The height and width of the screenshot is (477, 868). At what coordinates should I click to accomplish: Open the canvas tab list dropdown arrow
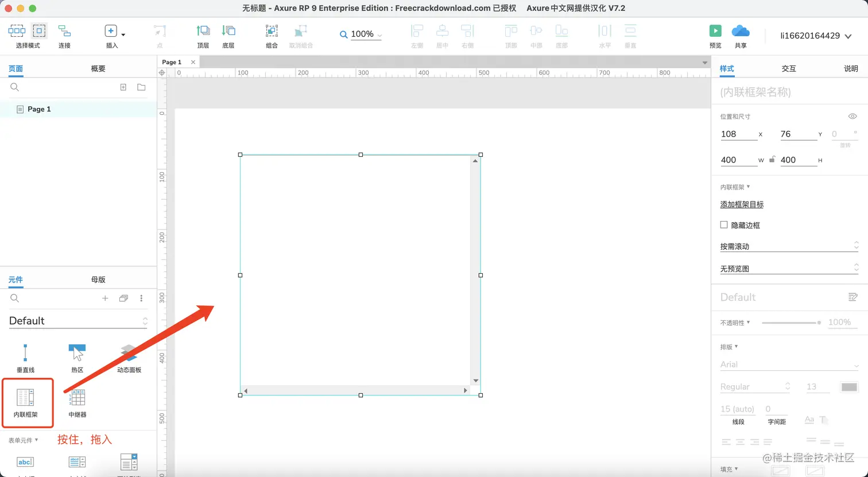(x=704, y=62)
